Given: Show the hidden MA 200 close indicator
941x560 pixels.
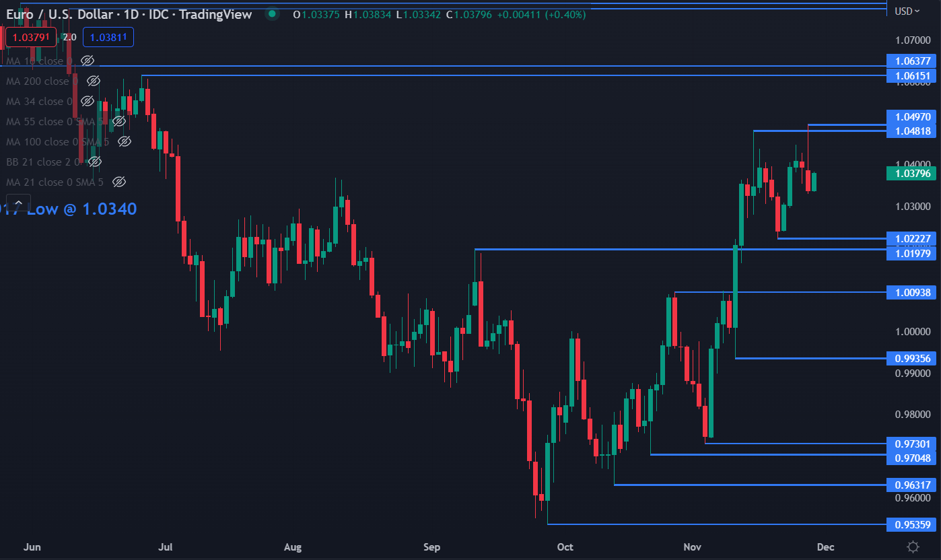Looking at the screenshot, I should click(x=94, y=81).
